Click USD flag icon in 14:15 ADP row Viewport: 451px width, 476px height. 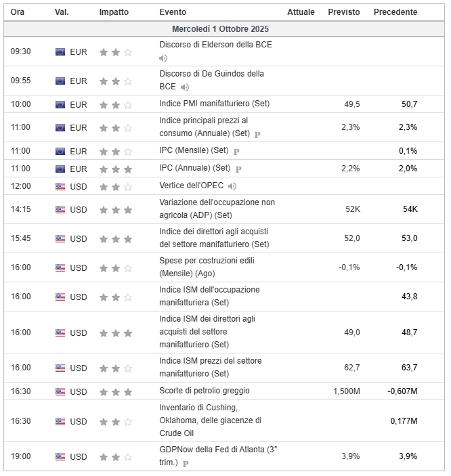tap(60, 210)
